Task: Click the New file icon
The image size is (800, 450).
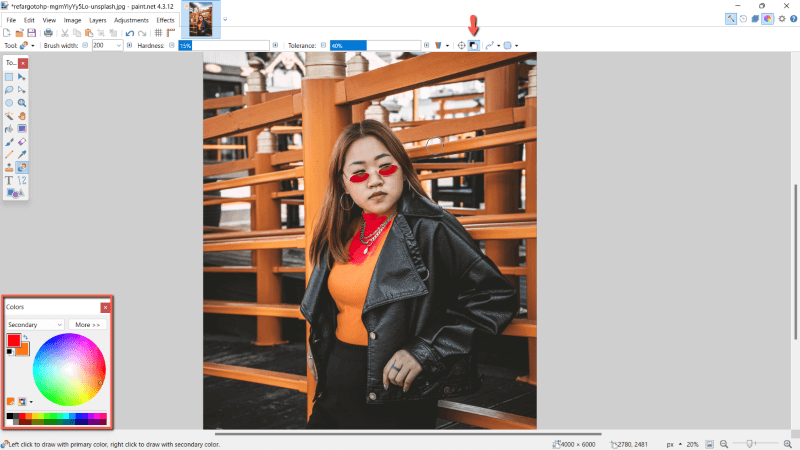Action: [7, 33]
